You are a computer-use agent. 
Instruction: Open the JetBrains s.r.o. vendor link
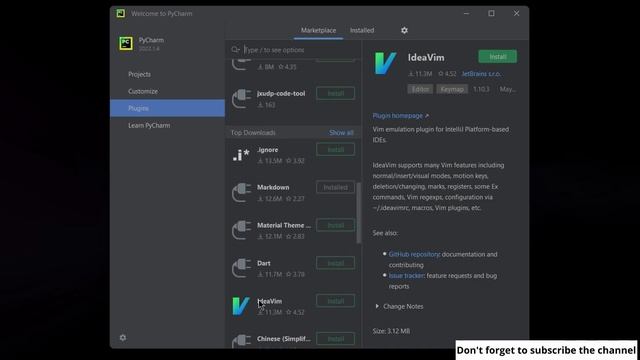click(482, 74)
